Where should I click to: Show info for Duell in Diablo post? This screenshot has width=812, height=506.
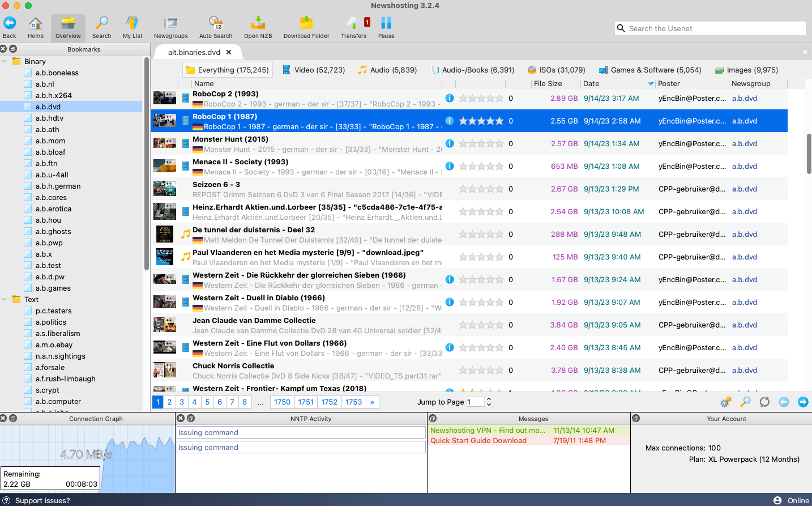point(450,302)
